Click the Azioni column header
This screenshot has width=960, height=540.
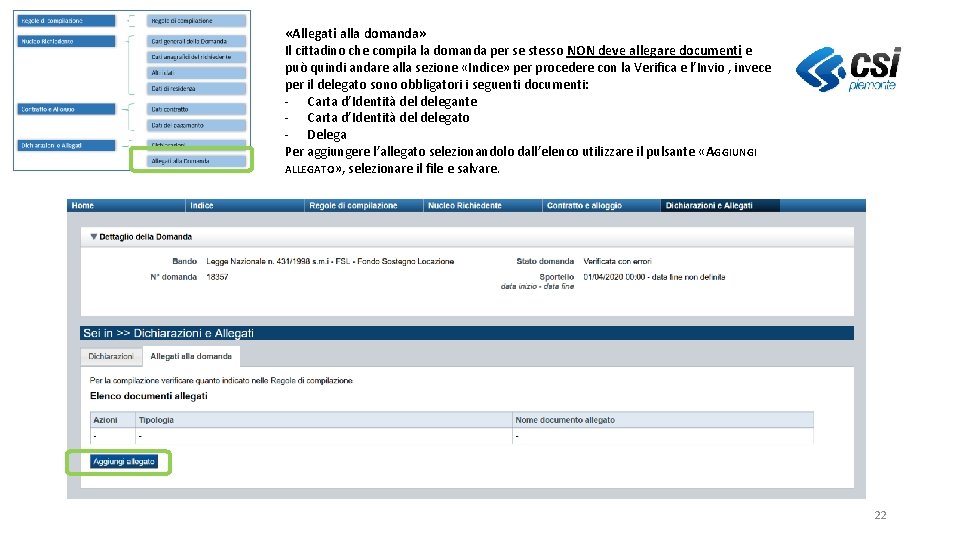click(113, 420)
